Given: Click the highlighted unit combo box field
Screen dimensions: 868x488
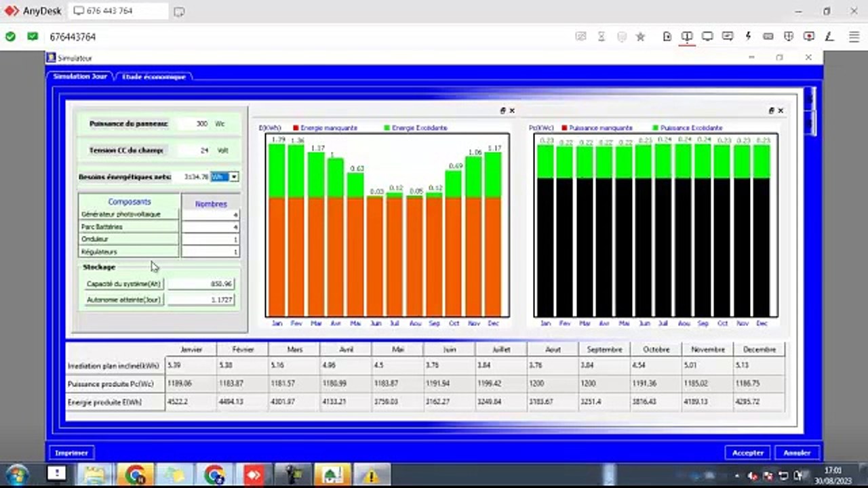Looking at the screenshot, I should tap(220, 177).
